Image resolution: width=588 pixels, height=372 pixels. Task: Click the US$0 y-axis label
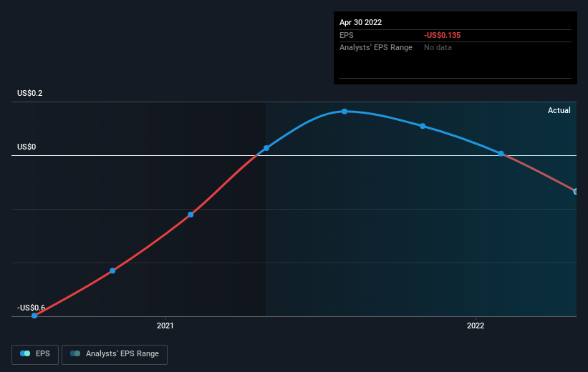pyautogui.click(x=26, y=147)
